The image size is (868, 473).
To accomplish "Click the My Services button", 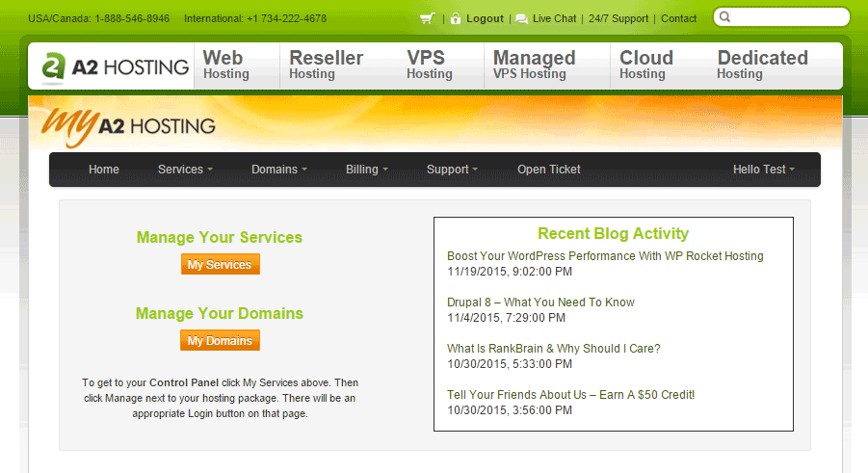I will click(221, 265).
